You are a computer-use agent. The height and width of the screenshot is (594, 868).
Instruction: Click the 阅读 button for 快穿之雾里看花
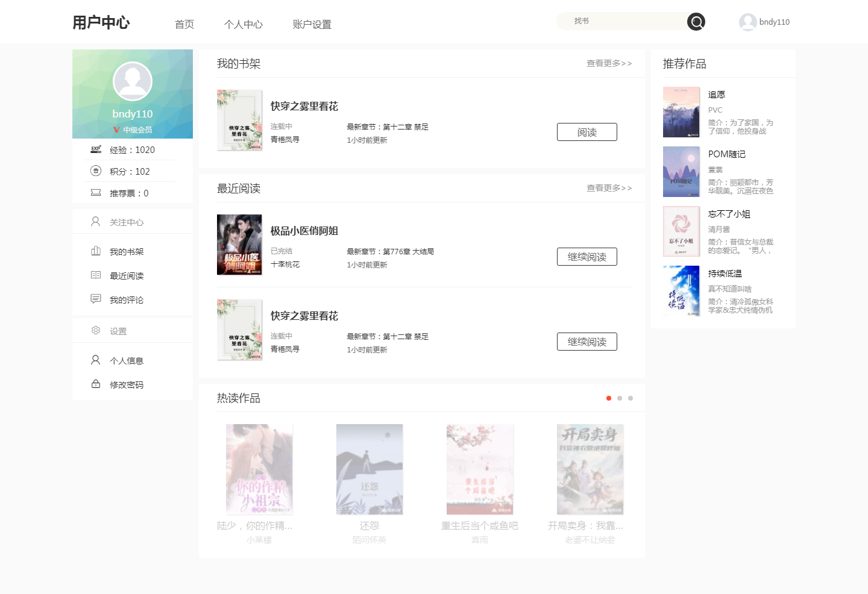[587, 132]
